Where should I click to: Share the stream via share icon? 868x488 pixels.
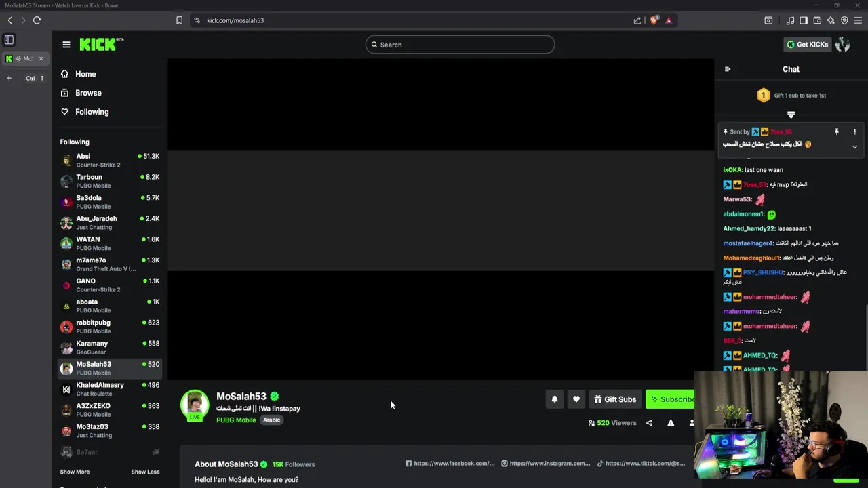649,423
